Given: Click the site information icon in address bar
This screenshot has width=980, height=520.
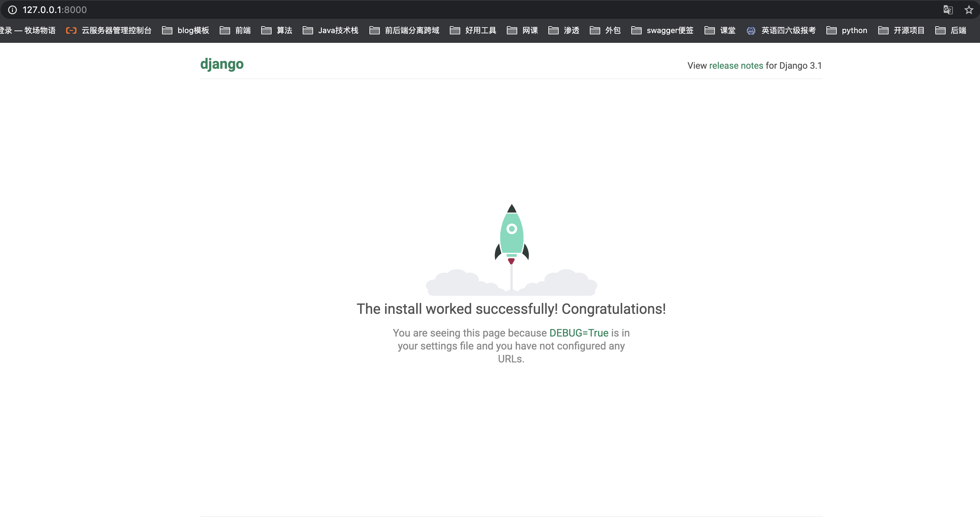Looking at the screenshot, I should coord(13,10).
